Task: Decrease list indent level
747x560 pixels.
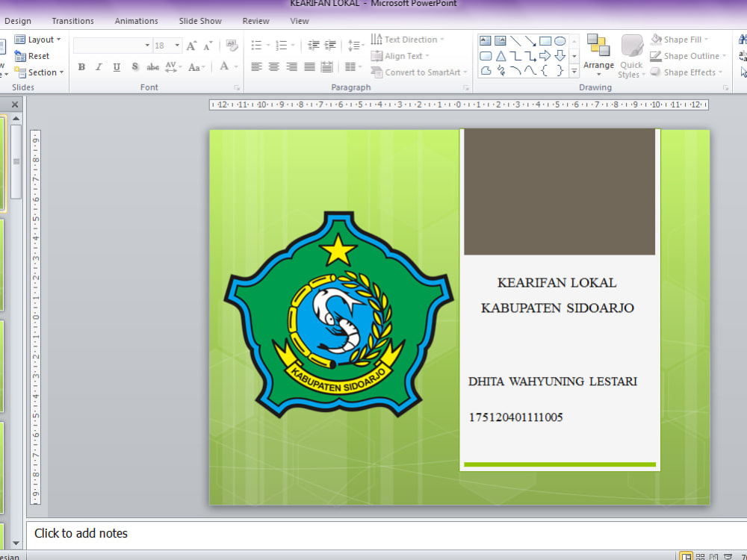Action: (313, 46)
